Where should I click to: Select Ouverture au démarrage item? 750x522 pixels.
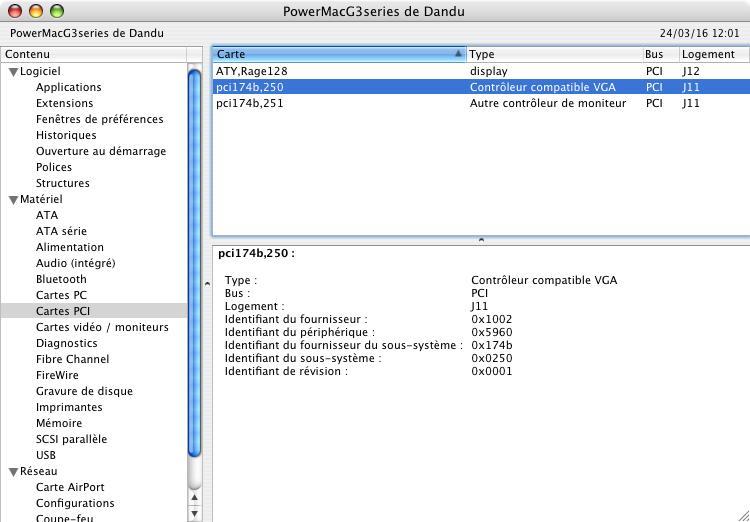(101, 151)
